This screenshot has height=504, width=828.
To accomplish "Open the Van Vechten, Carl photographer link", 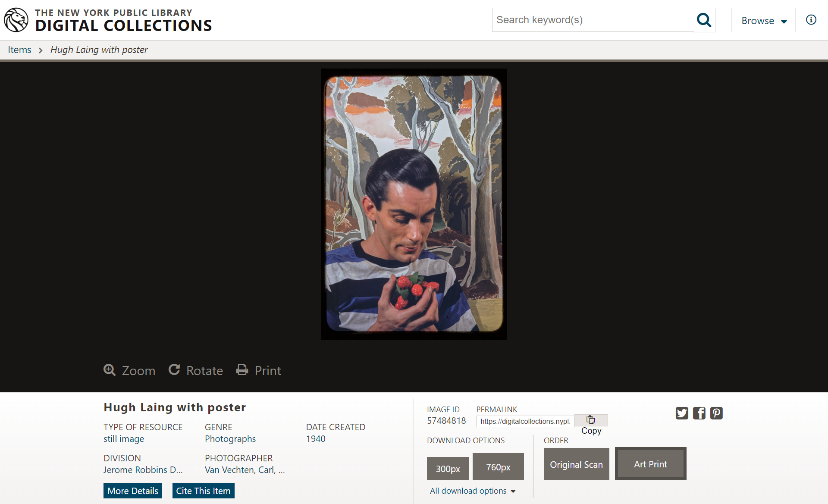I will tap(245, 470).
